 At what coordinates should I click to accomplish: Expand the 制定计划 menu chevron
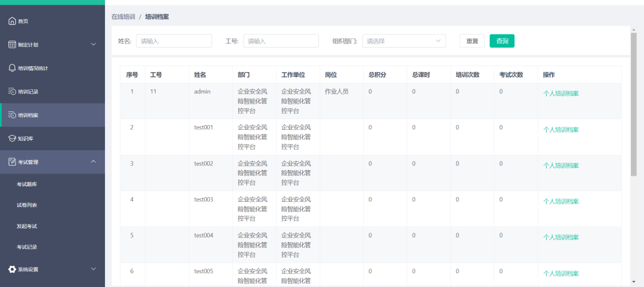click(x=93, y=45)
